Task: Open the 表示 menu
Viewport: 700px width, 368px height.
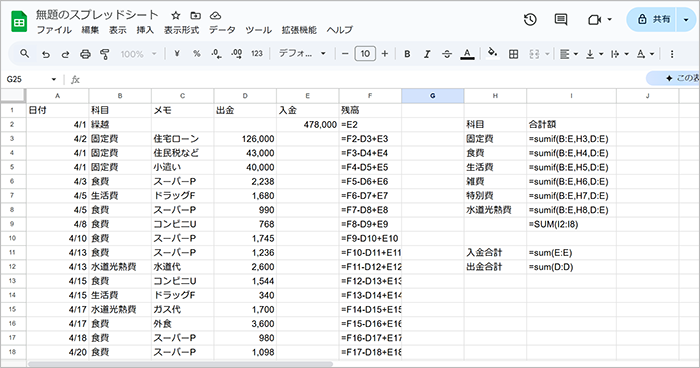Action: click(118, 30)
